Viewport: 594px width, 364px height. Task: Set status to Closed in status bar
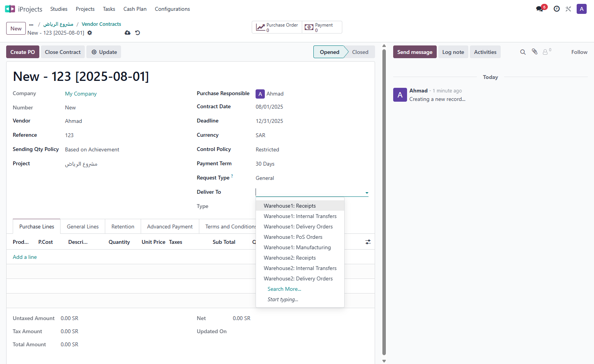click(360, 52)
